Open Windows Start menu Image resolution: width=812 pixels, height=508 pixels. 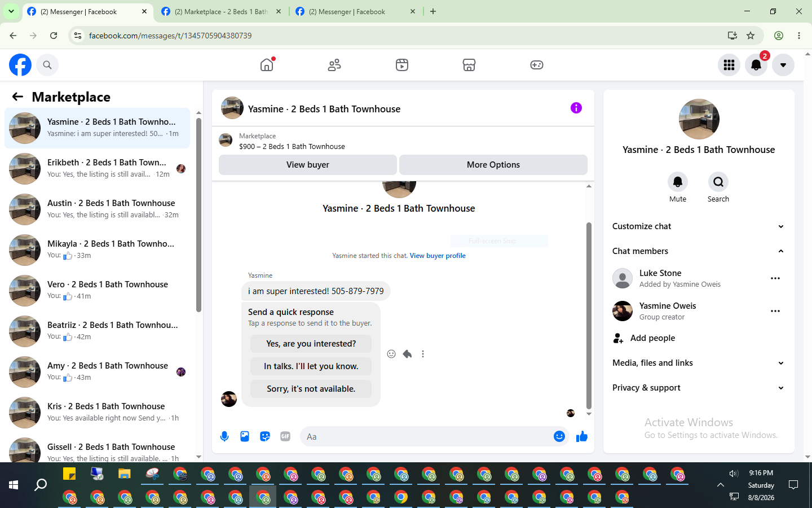click(x=14, y=485)
